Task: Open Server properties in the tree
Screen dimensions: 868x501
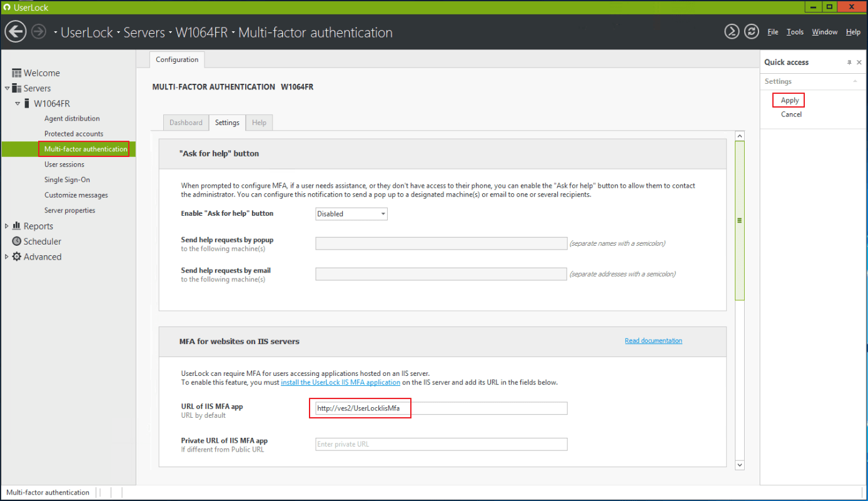Action: pos(69,210)
